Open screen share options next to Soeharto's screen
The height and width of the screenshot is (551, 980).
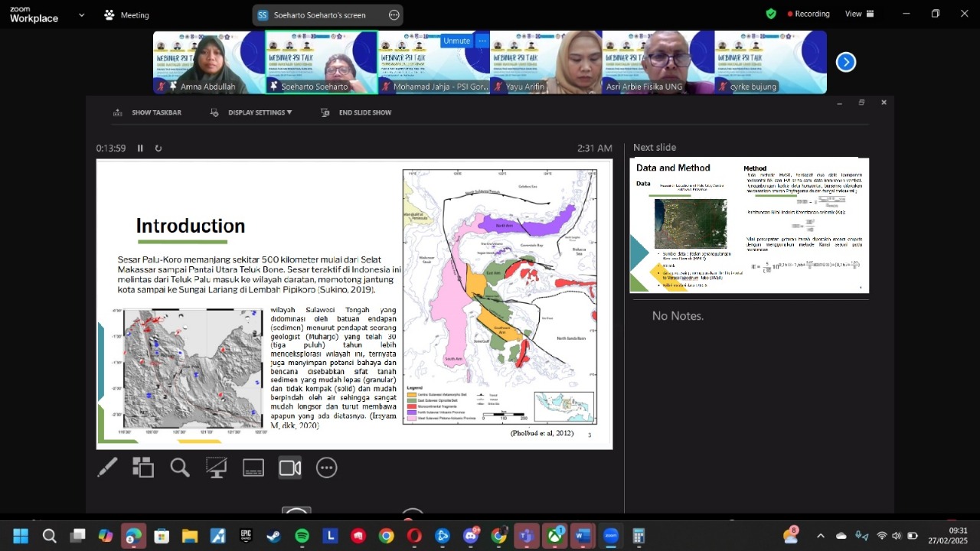[x=394, y=15]
